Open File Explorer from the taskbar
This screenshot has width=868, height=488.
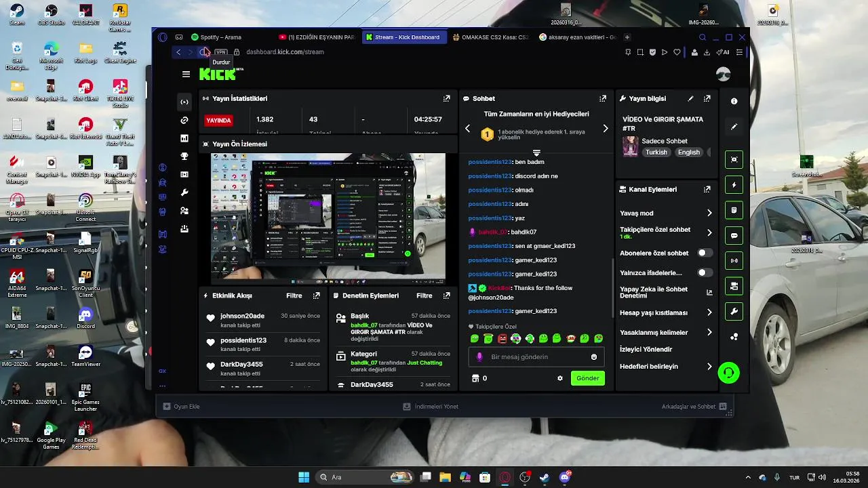(446, 477)
